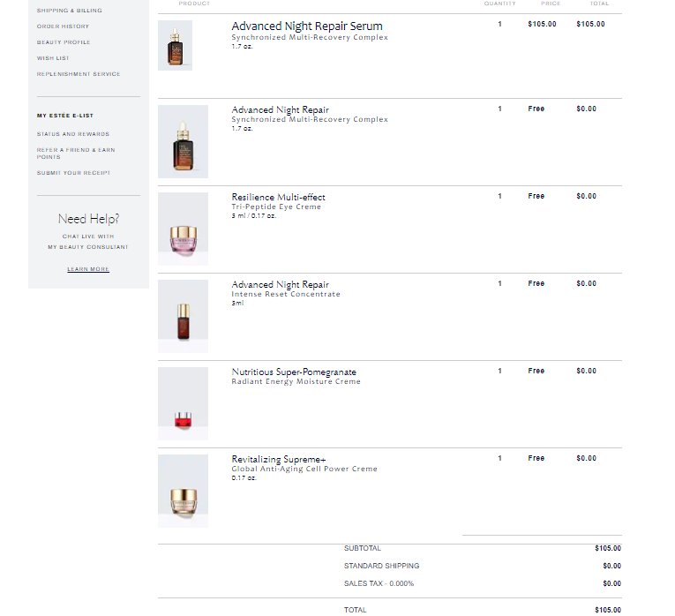Go to Order History
Viewport: 675px width, 616px height.
tap(63, 26)
